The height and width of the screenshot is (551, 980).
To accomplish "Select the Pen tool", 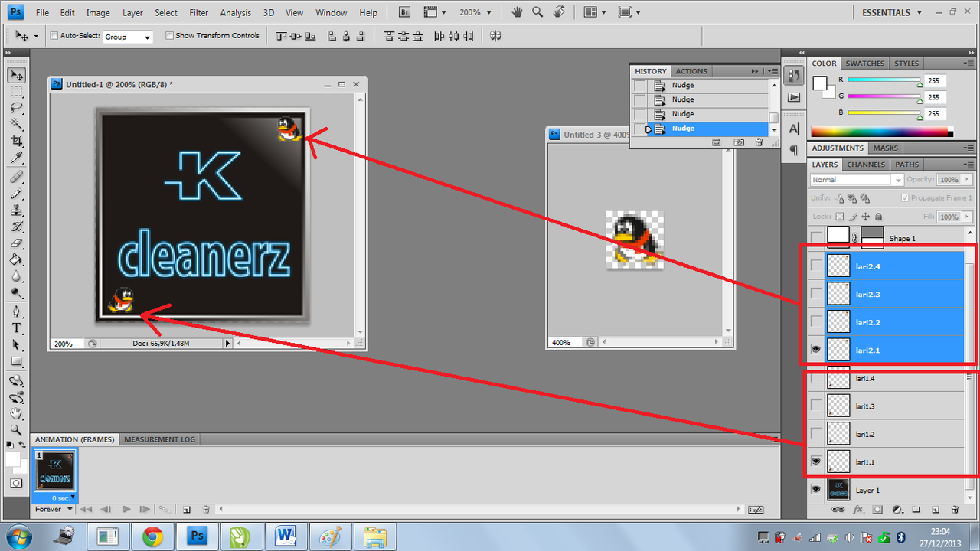I will pyautogui.click(x=17, y=312).
